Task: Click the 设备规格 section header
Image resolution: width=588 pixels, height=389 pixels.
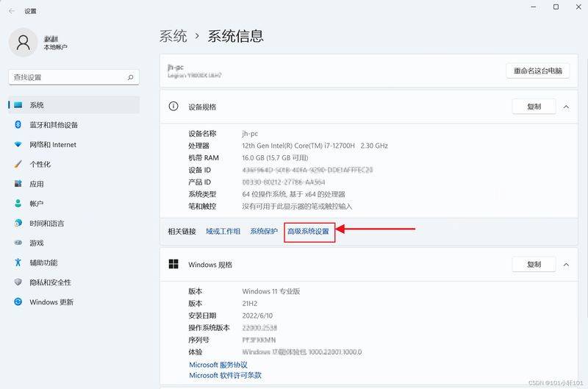Action: pos(369,107)
